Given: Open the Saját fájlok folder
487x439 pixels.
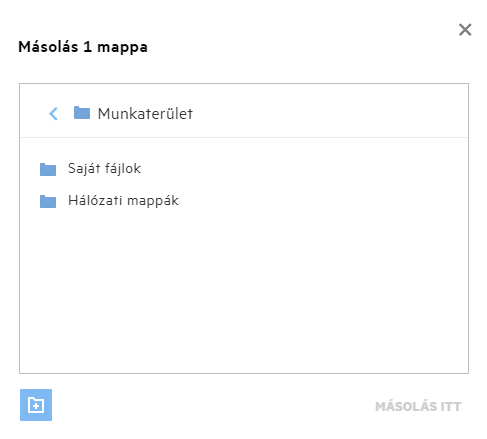Looking at the screenshot, I should coord(104,168).
